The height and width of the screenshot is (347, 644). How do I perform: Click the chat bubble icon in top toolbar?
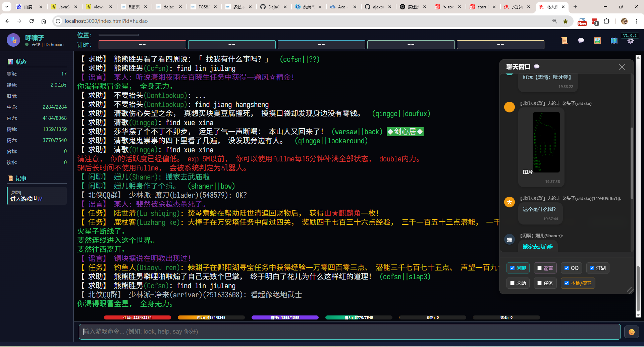click(581, 40)
